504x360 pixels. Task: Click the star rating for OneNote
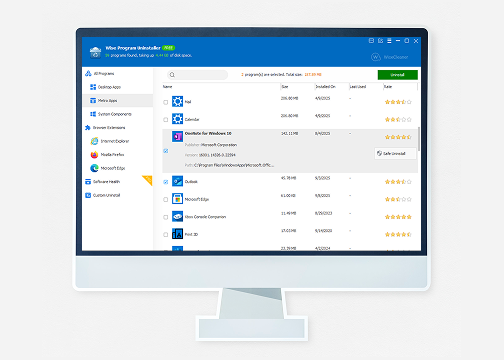(x=398, y=137)
